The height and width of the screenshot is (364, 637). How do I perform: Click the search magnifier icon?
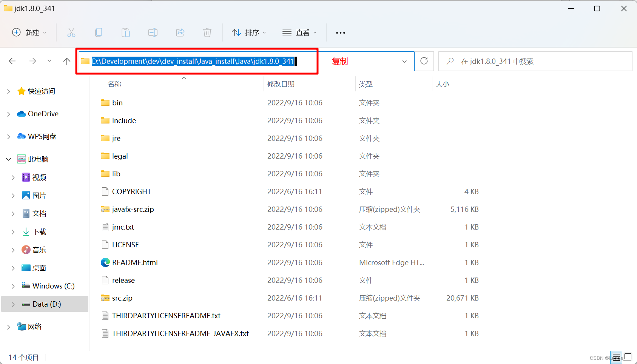click(x=450, y=61)
